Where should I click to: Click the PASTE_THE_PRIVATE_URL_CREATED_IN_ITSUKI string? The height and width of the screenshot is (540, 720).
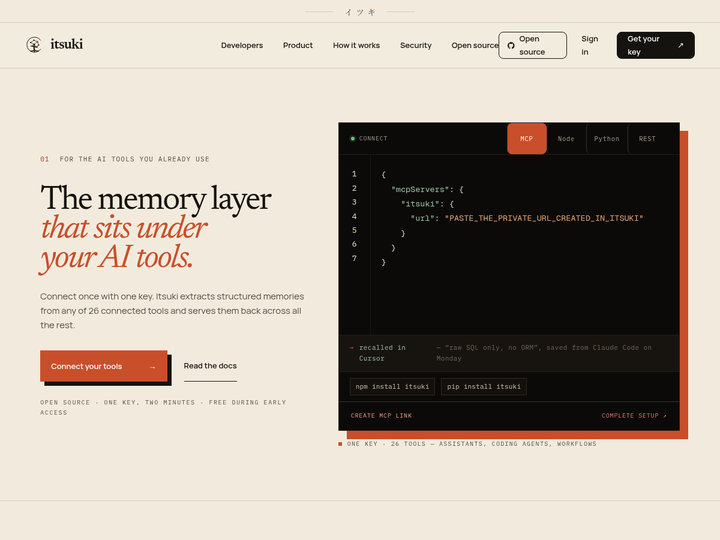tap(544, 218)
